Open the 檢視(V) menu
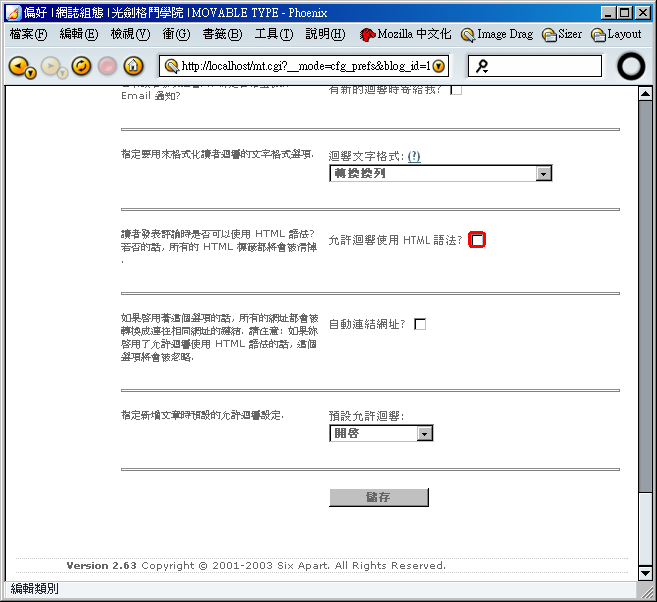The width and height of the screenshot is (657, 602). 130,34
